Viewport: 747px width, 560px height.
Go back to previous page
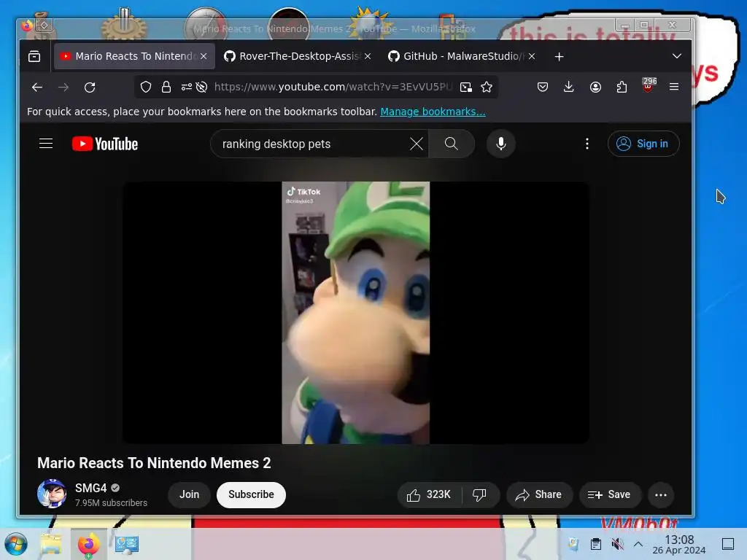click(37, 87)
